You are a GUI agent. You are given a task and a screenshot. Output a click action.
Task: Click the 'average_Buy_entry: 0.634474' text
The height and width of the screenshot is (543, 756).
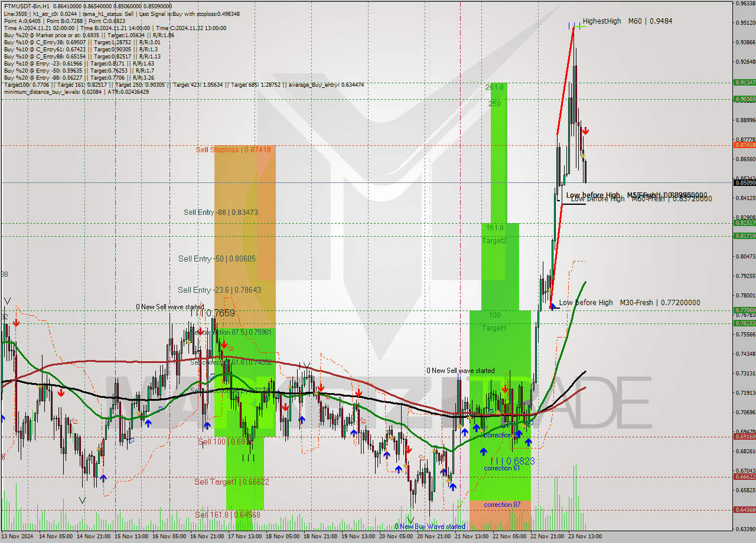pos(325,84)
